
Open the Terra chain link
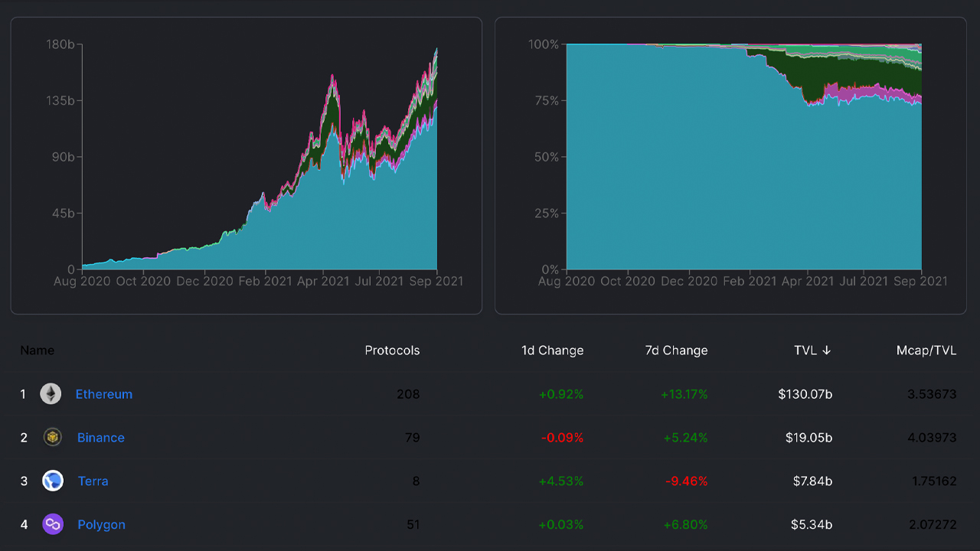pos(93,481)
